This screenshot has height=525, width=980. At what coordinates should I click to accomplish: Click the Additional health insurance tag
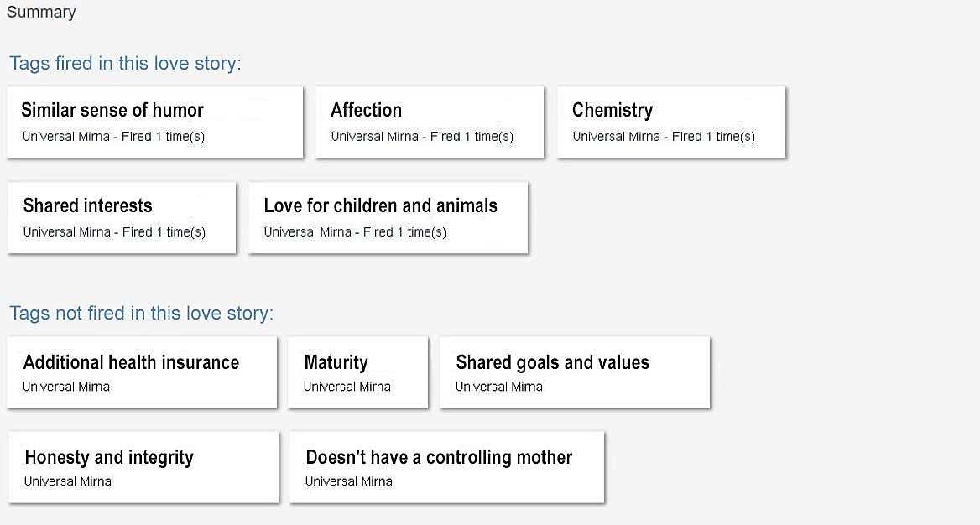click(x=142, y=372)
